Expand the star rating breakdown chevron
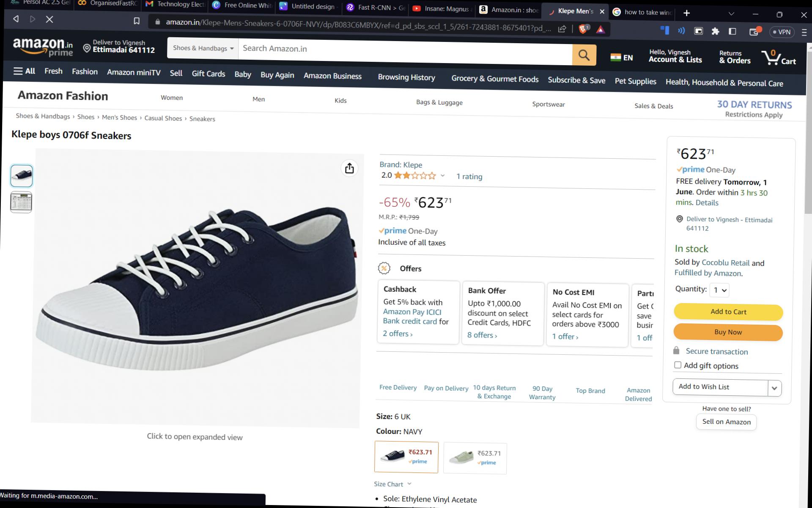 point(442,176)
